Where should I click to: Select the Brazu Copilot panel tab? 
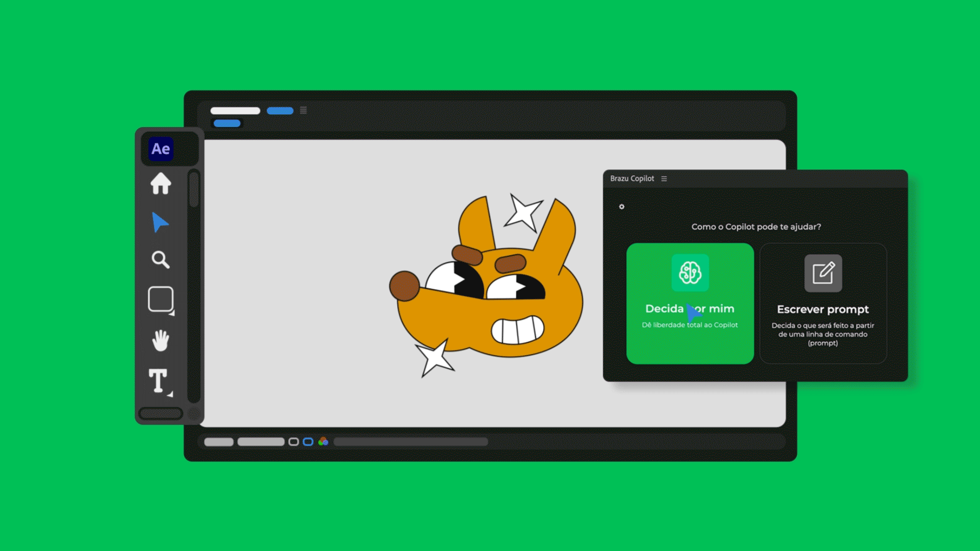pyautogui.click(x=632, y=179)
